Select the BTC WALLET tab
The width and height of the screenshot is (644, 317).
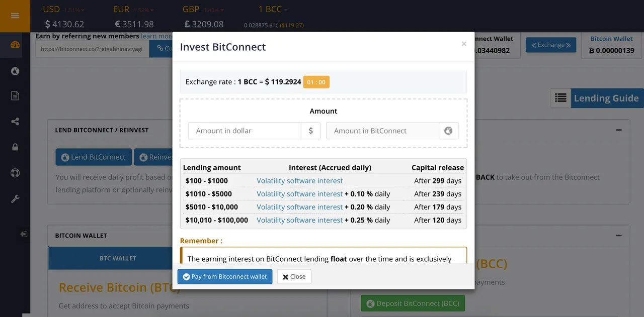tap(118, 258)
